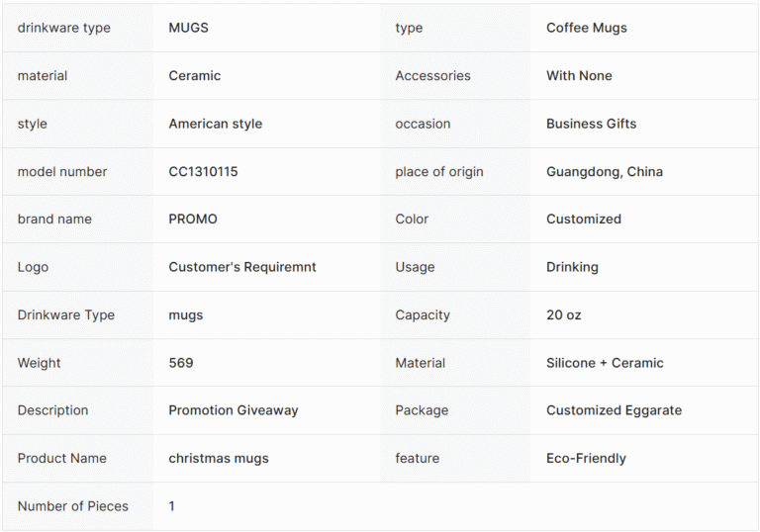Click the Drinking usage value
This screenshot has height=532, width=760.
pyautogui.click(x=572, y=267)
